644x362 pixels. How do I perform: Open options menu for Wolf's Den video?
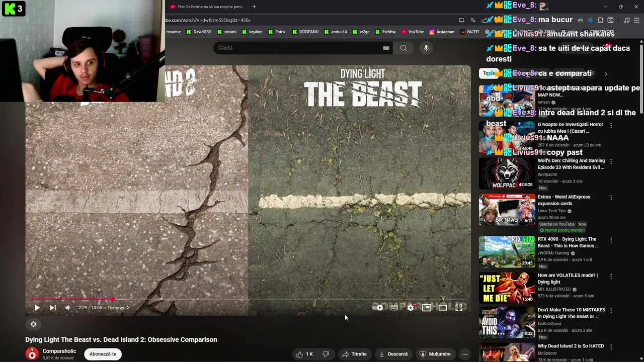611,161
